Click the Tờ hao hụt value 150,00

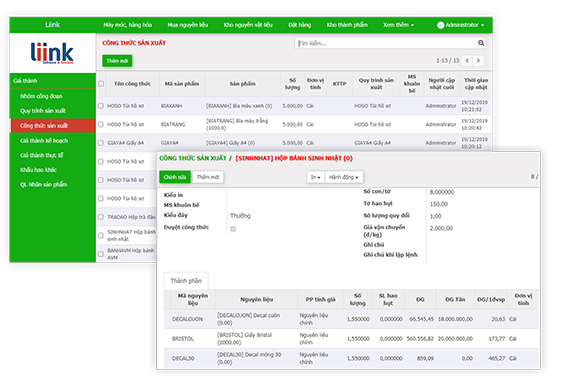point(439,204)
